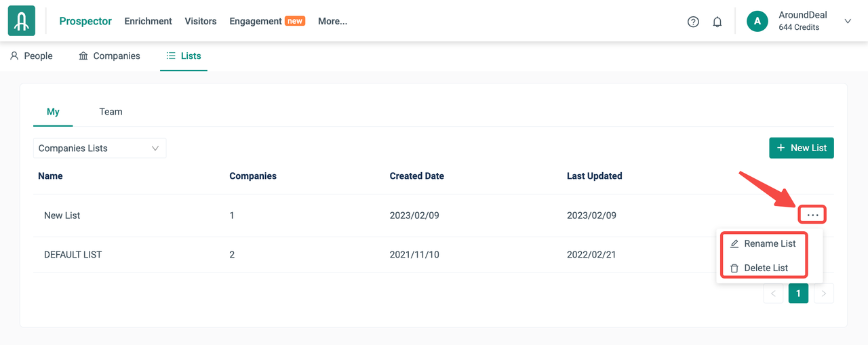
Task: Navigate to the Visitors section
Action: [x=201, y=21]
